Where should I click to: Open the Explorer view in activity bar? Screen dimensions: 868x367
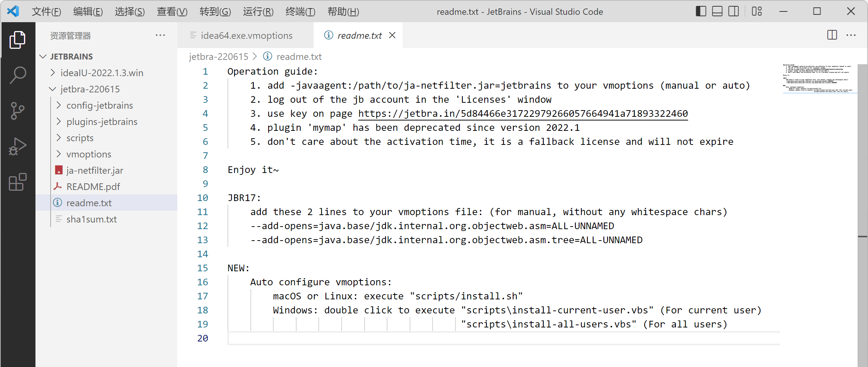point(17,40)
